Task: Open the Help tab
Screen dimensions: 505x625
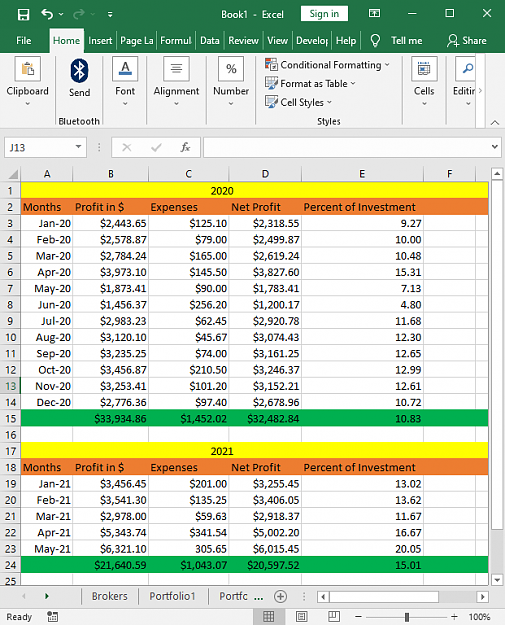Action: (346, 41)
